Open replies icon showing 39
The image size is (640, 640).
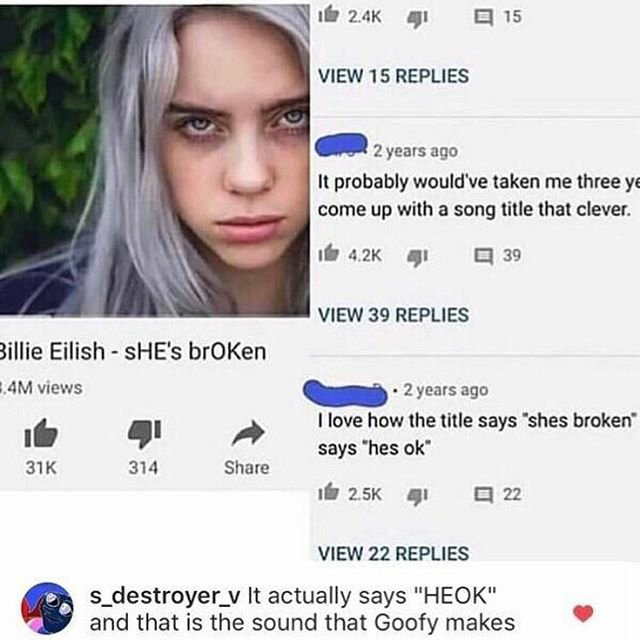483,256
